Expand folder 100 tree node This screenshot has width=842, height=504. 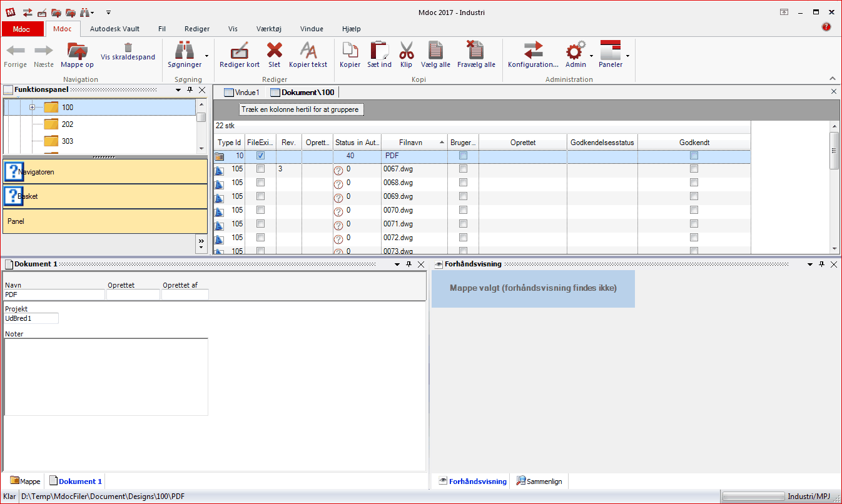coord(32,108)
